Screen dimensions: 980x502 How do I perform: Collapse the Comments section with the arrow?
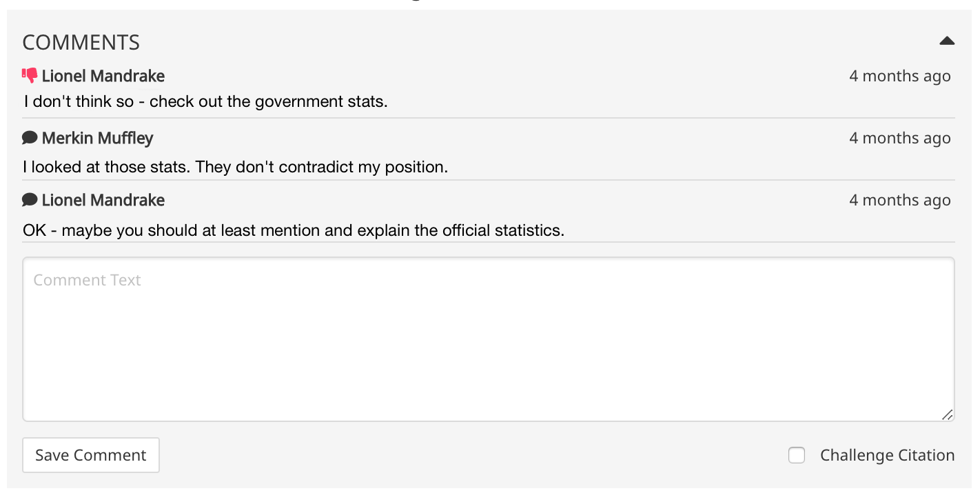(947, 41)
